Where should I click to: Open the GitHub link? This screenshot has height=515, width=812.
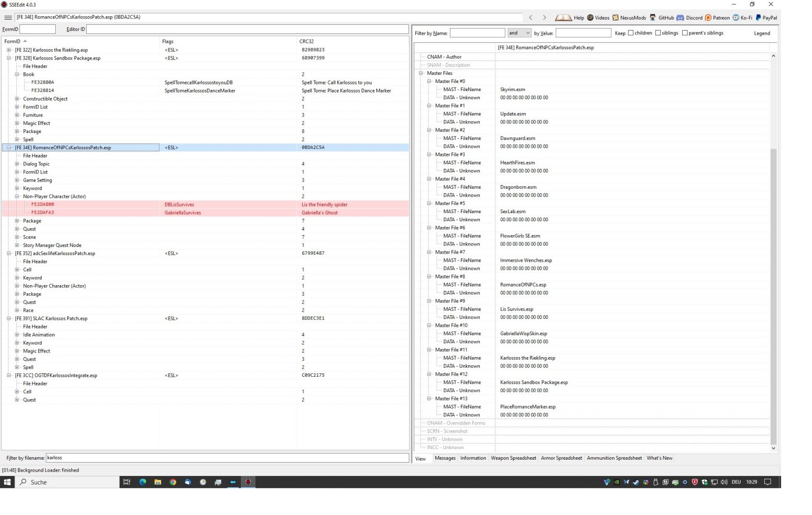point(662,18)
